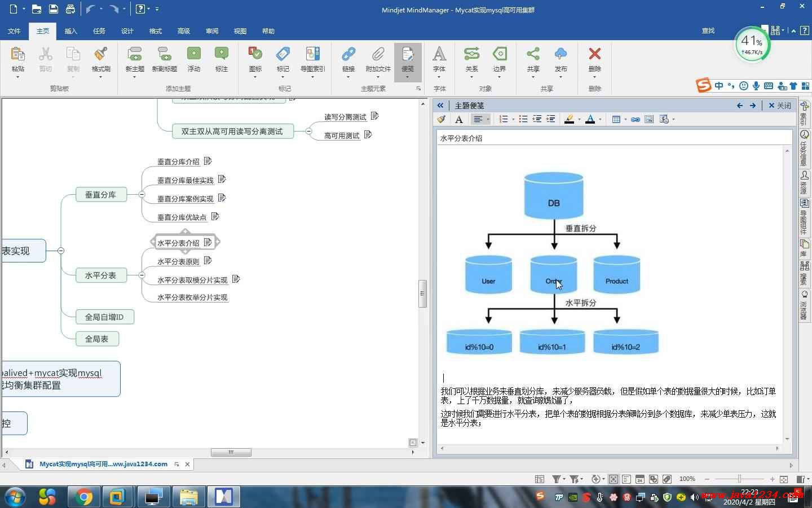Collapse the 水平分表 branch

tap(142, 275)
